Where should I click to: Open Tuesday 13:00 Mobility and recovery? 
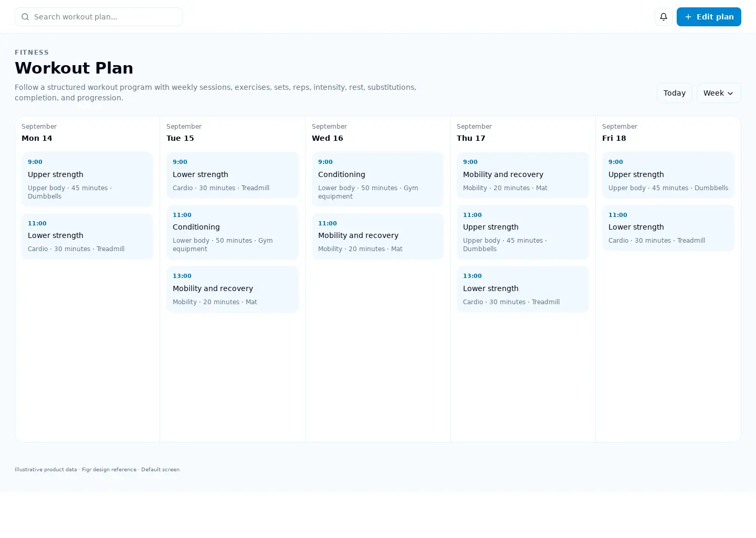coord(233,289)
